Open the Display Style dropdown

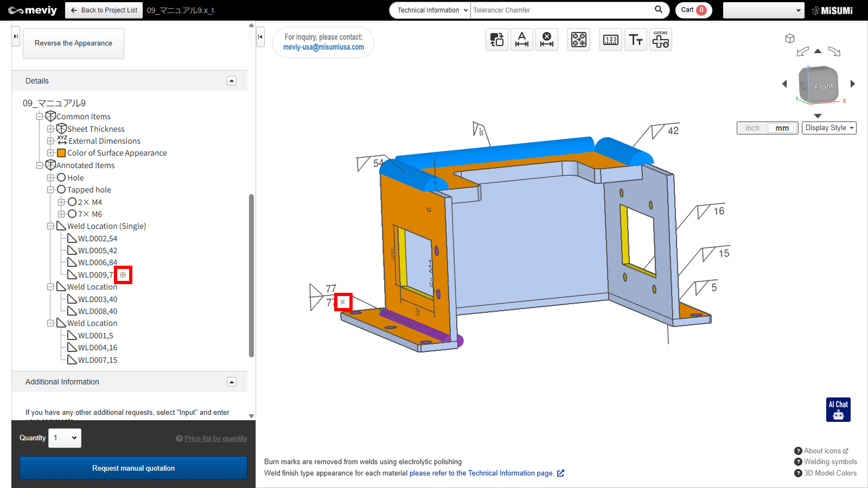point(829,128)
